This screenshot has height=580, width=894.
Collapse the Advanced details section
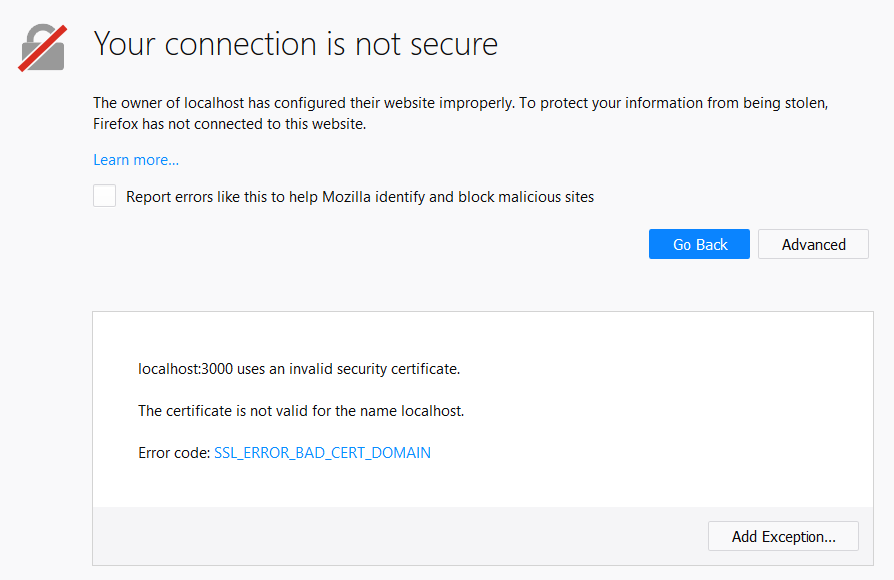[813, 244]
